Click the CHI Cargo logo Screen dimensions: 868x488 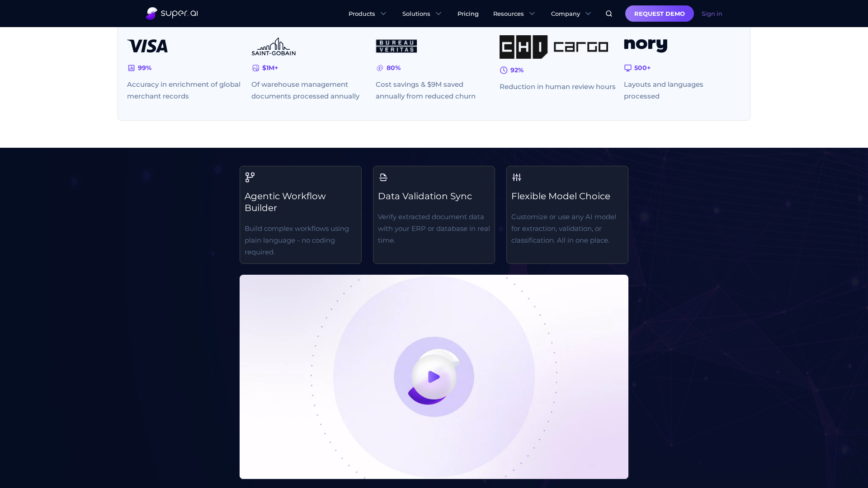[554, 47]
